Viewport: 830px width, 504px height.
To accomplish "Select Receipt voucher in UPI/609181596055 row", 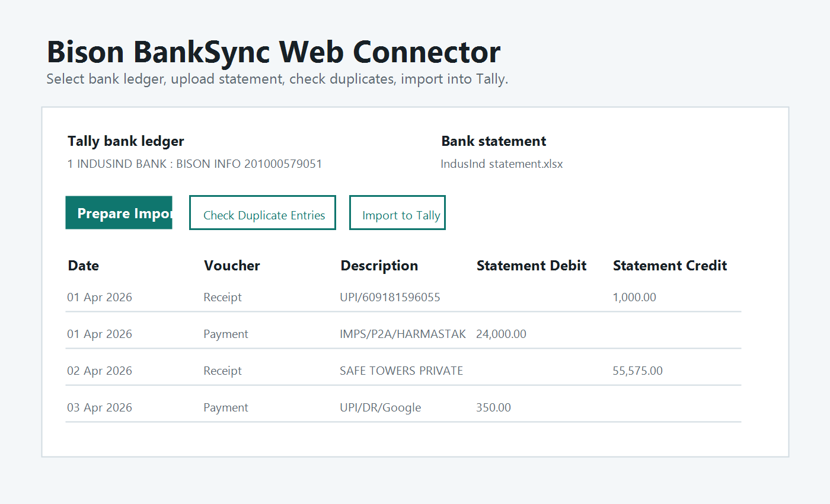I will pyautogui.click(x=222, y=297).
